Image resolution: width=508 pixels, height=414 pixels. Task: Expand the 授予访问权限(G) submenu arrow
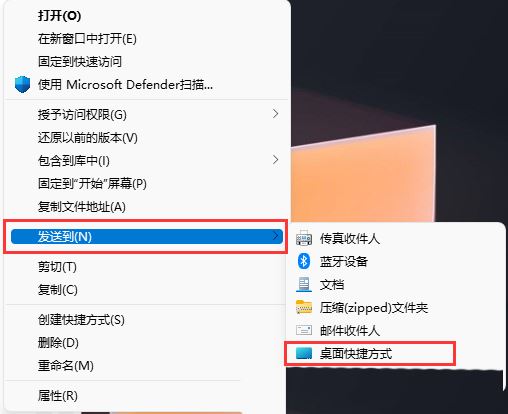pyautogui.click(x=275, y=114)
